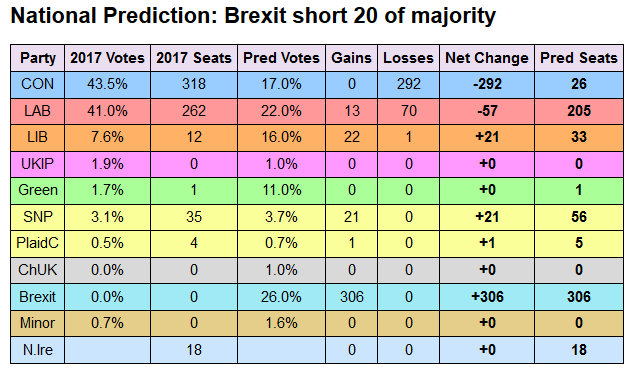Click the PlaidC row label
634x375 pixels.
(38, 243)
